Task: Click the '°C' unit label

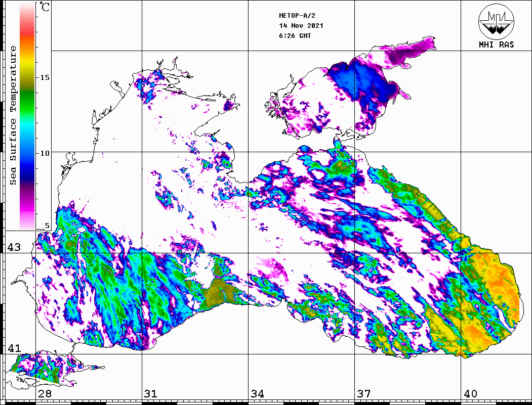Action: point(45,7)
